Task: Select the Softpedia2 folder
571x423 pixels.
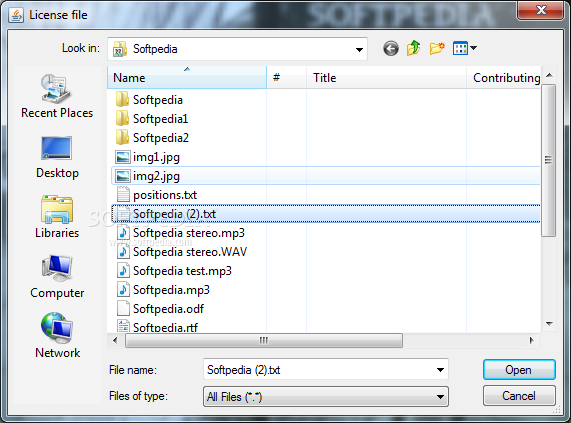Action: [x=152, y=138]
